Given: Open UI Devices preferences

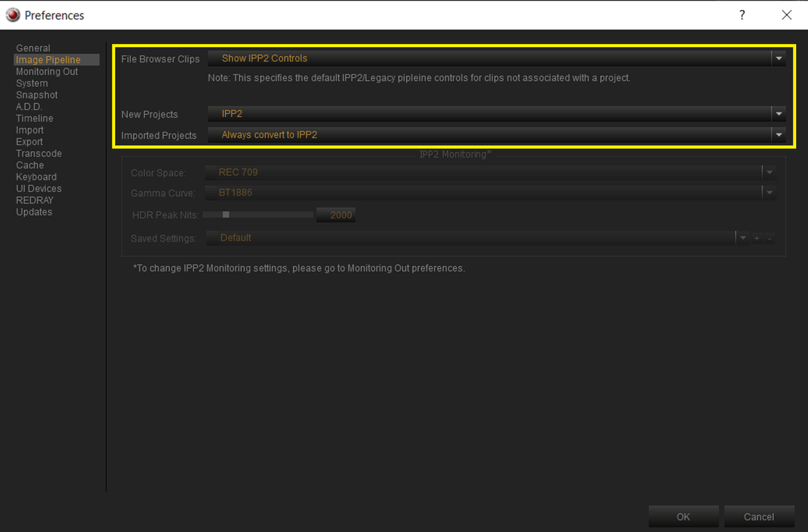Looking at the screenshot, I should [39, 188].
